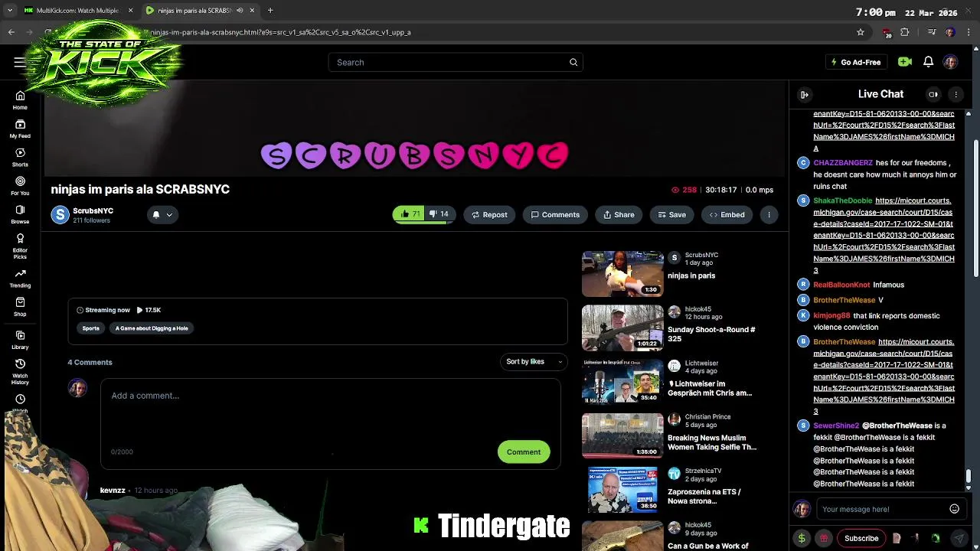Click the CHAZZBANGERZ username in chat
980x551 pixels.
(843, 163)
